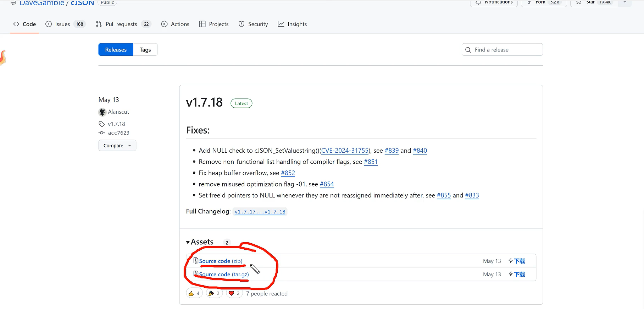
Task: Click the Assets count badge 2
Action: pyautogui.click(x=227, y=243)
